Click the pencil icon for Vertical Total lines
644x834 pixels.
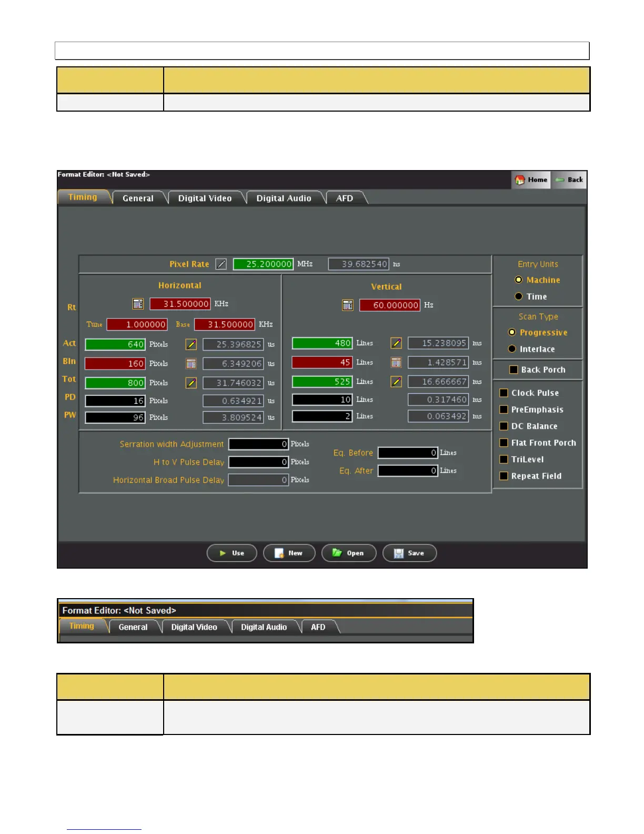(396, 382)
